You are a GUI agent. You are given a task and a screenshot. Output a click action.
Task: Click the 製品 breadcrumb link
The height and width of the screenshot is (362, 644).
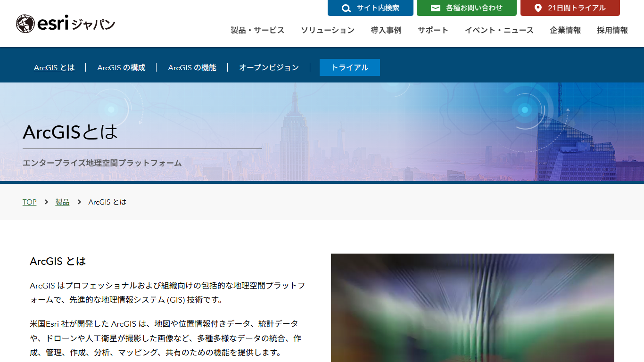[62, 202]
